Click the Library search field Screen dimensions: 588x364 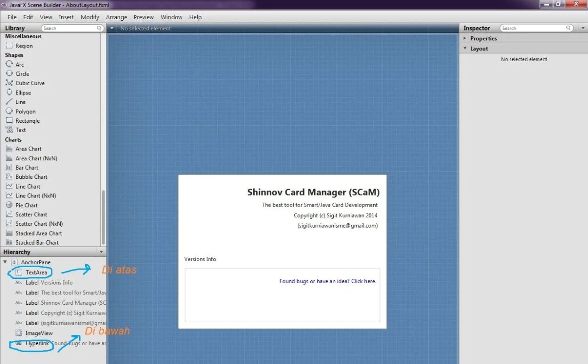(72, 28)
